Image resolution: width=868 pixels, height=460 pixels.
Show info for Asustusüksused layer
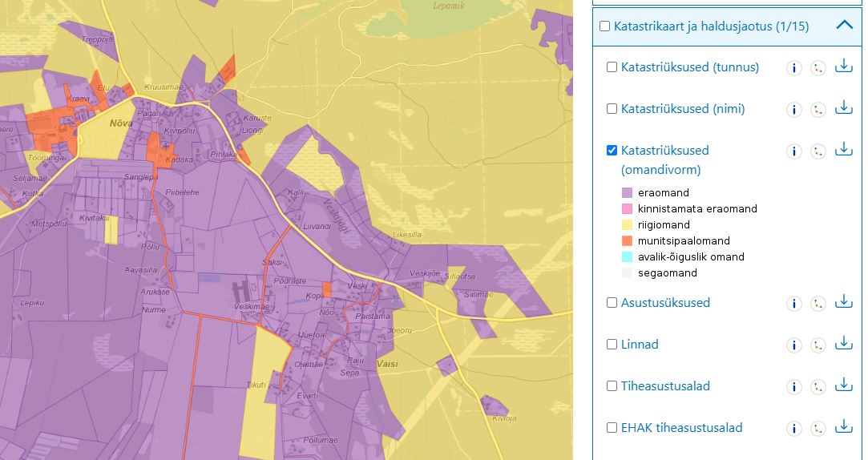pyautogui.click(x=793, y=304)
